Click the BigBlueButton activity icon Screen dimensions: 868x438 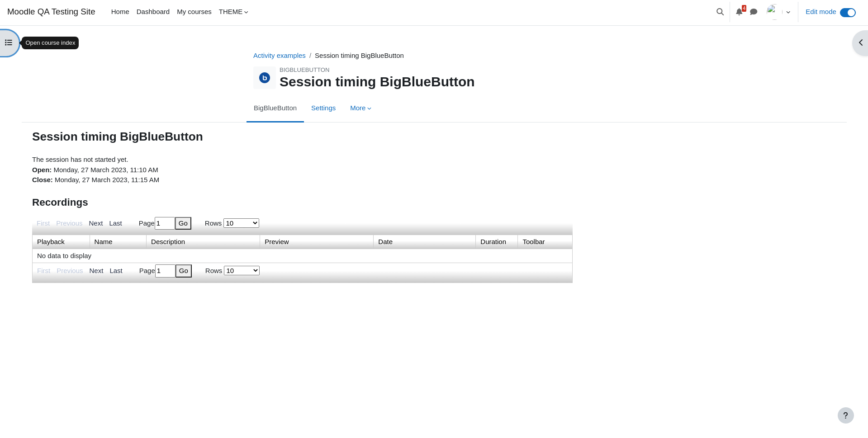point(265,78)
